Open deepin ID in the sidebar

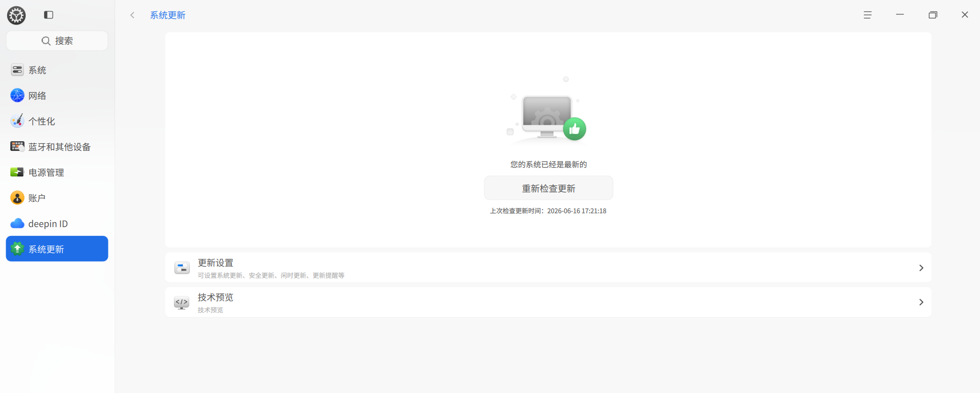[x=57, y=223]
